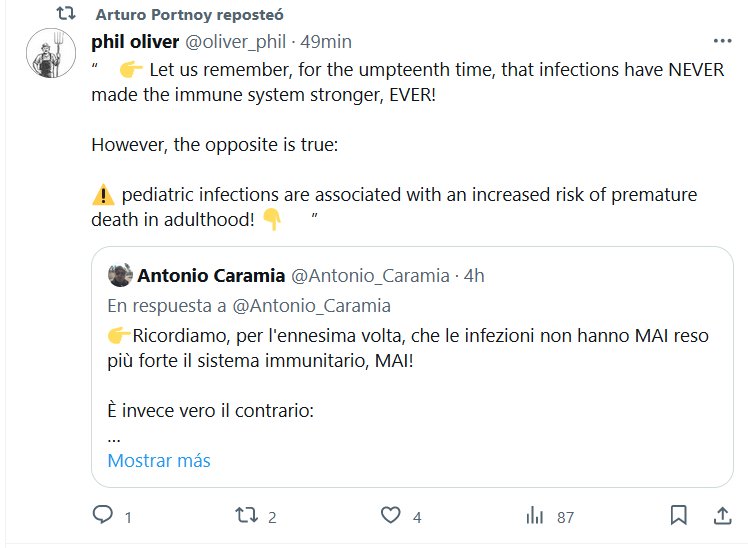Like the tweet with heart icon
748x548 pixels.
[x=391, y=516]
